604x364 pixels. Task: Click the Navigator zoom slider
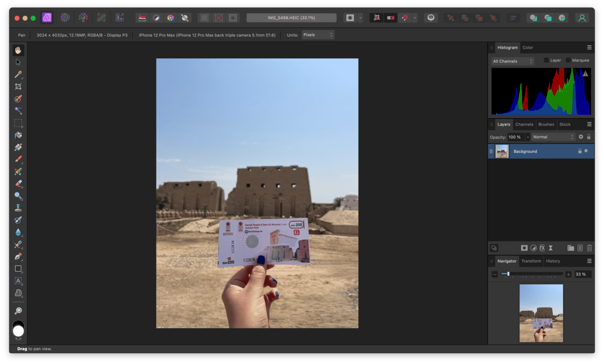531,274
